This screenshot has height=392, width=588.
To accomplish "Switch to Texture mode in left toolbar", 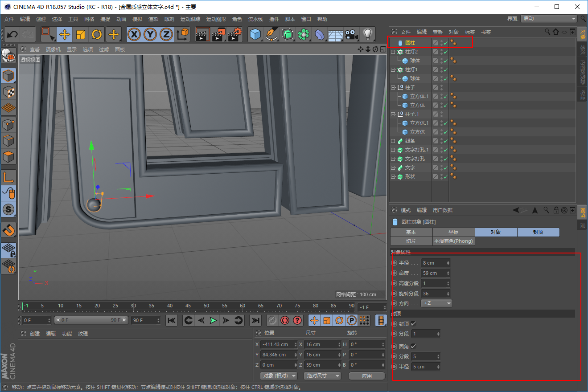I will 9,92.
